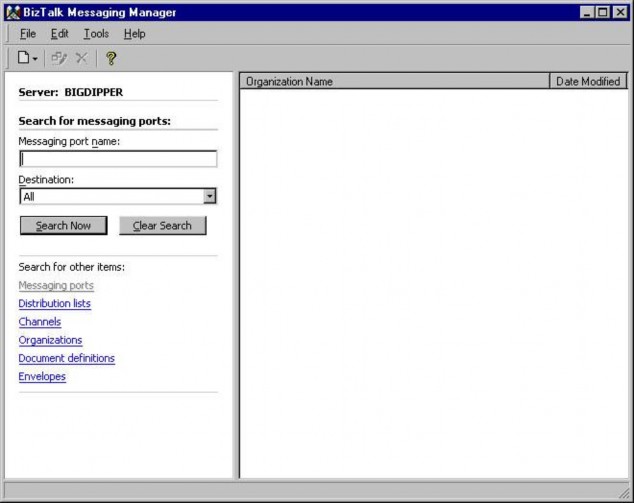Click the Delete X toolbar icon
Viewport: 634px width, 503px height.
(x=82, y=58)
